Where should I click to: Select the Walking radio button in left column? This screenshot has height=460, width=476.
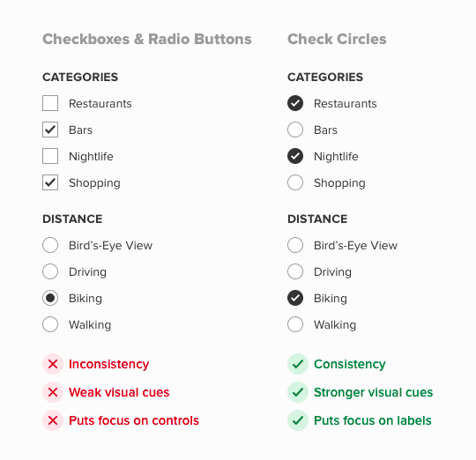(x=50, y=324)
